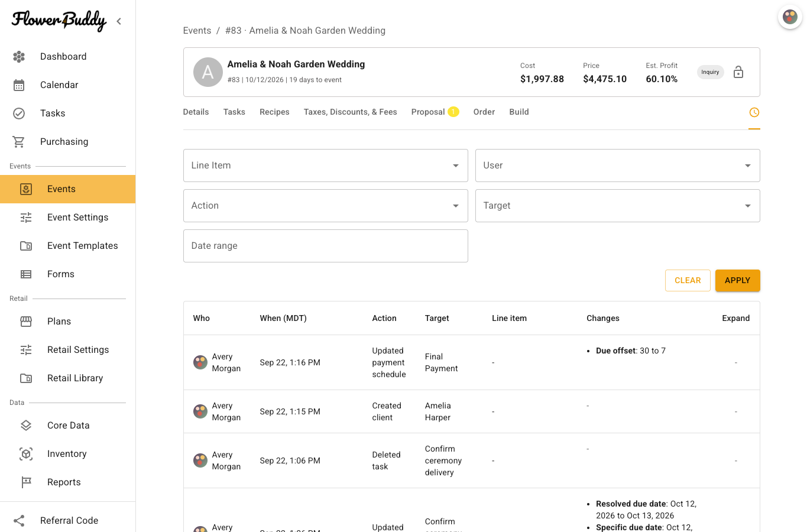
Task: Click the FlowerBuddy logo
Action: click(x=59, y=21)
